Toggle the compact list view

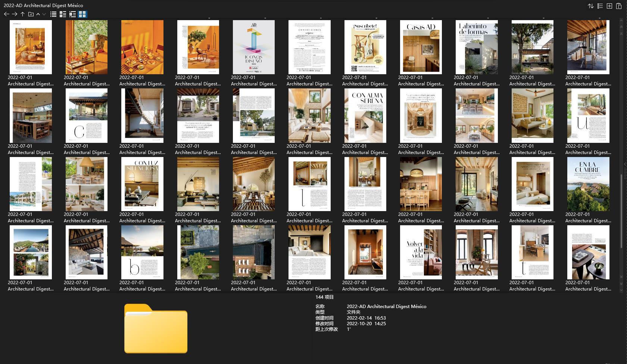click(x=54, y=14)
